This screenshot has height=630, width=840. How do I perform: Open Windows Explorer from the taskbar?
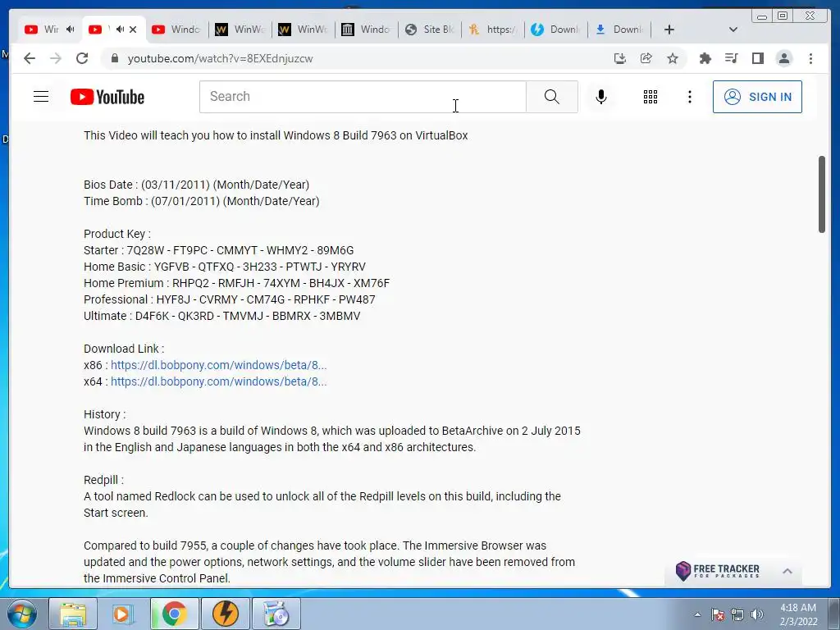click(73, 614)
